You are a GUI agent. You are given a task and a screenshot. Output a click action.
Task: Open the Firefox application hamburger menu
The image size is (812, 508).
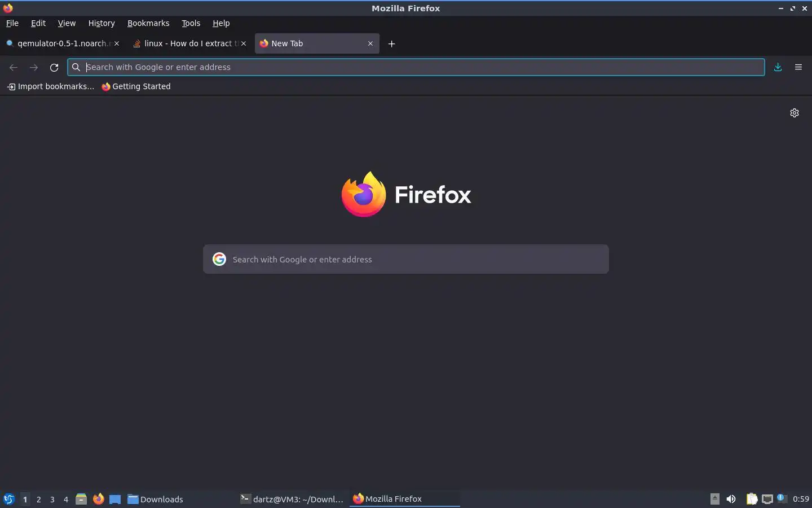point(798,67)
